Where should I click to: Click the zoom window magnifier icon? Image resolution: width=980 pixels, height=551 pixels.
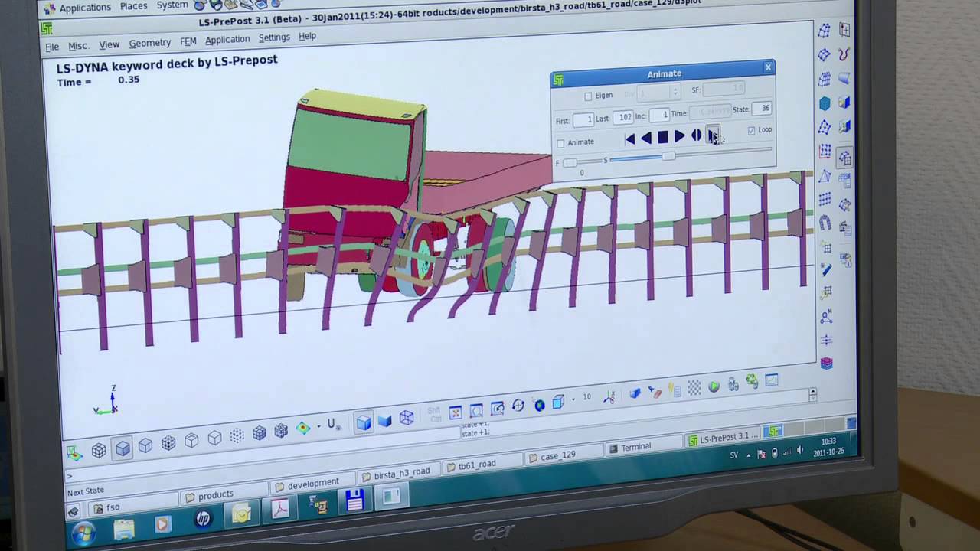(476, 411)
